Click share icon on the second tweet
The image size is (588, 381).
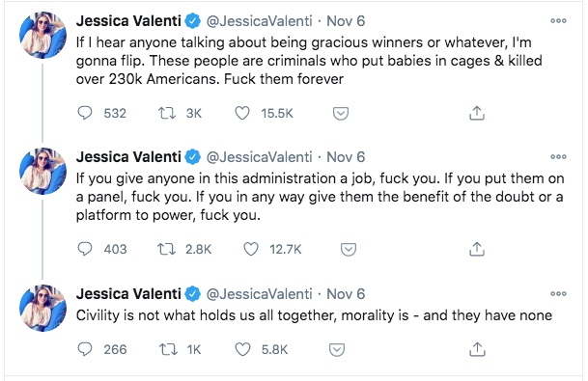[x=477, y=249]
